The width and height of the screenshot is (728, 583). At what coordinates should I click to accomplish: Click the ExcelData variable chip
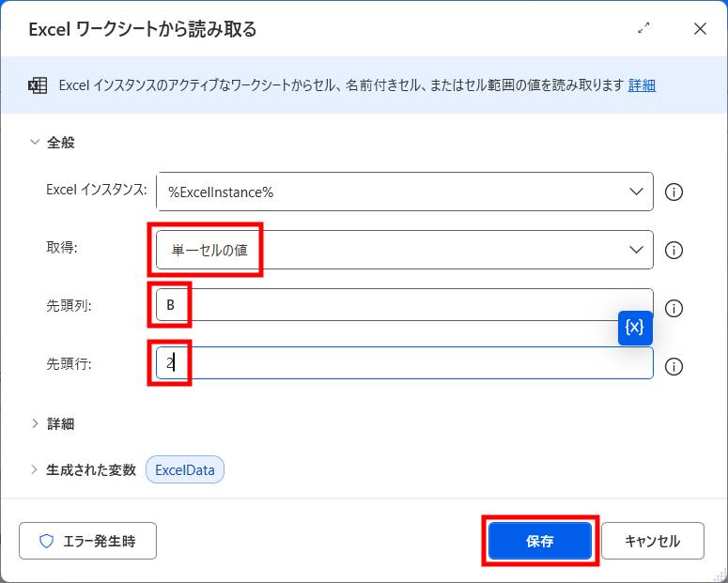pyautogui.click(x=185, y=469)
